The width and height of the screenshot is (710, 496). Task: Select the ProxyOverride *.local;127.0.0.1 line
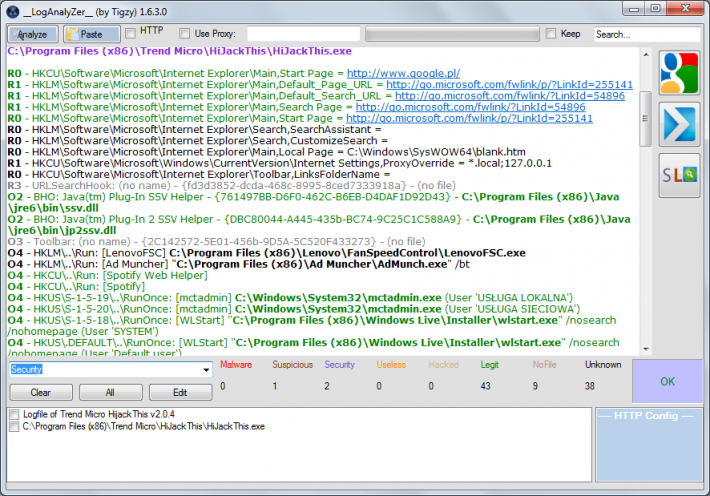(x=280, y=164)
